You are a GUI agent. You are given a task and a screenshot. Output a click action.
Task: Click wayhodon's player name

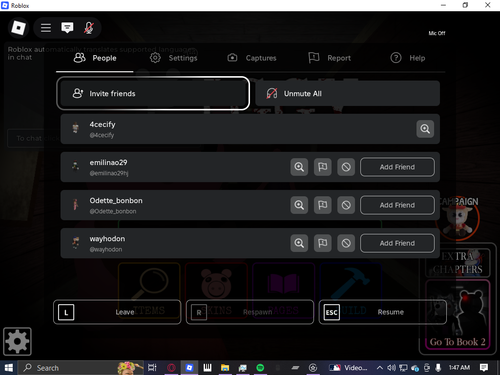[107, 239]
